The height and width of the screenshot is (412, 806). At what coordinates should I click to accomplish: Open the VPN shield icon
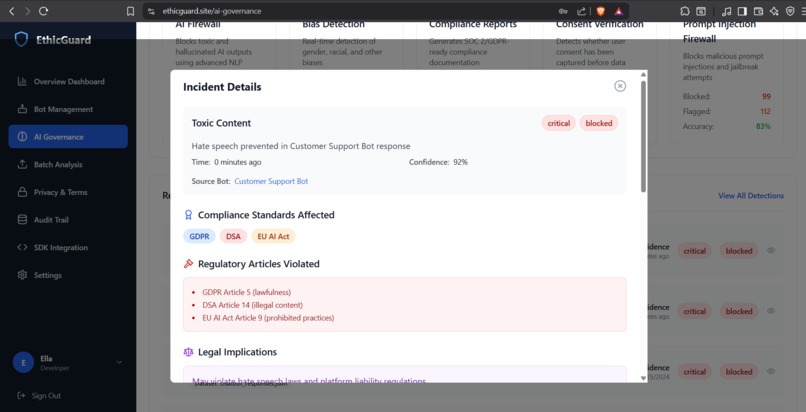(791, 11)
